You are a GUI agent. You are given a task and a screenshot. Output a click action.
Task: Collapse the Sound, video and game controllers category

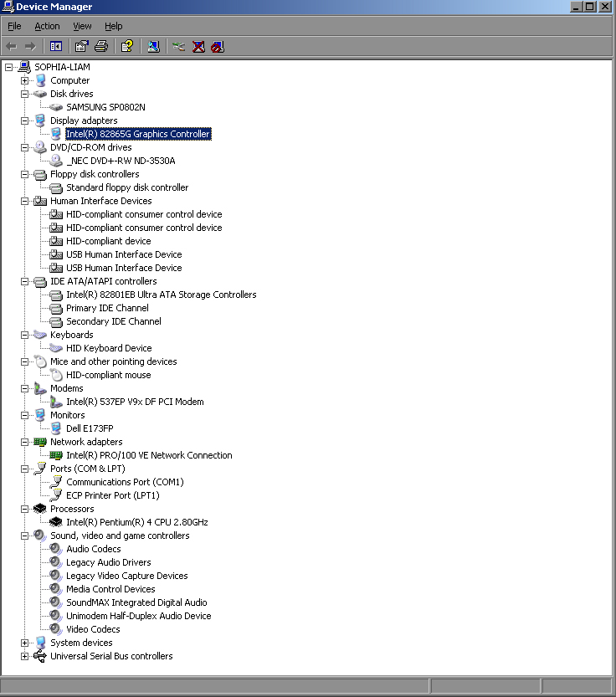click(x=25, y=536)
